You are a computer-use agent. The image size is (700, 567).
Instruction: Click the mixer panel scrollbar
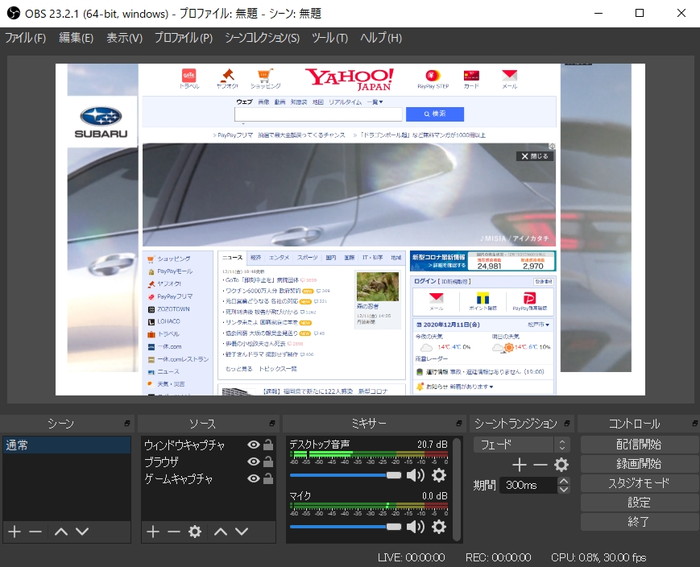click(x=457, y=489)
